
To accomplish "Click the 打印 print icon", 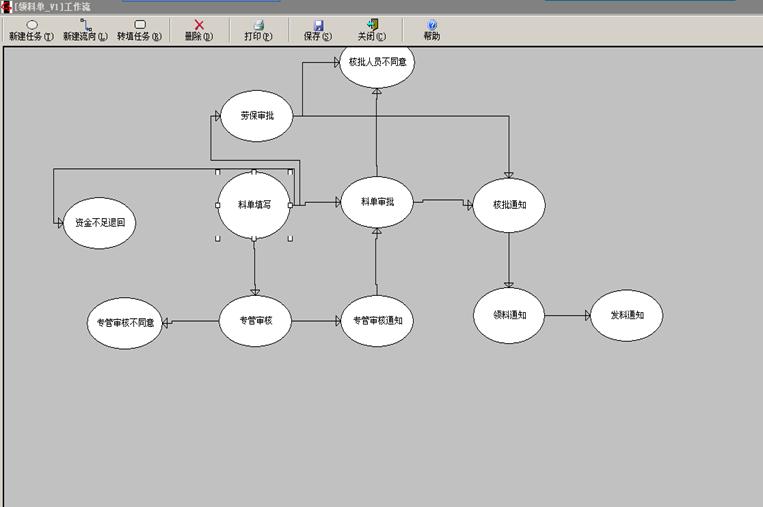I will (x=258, y=25).
